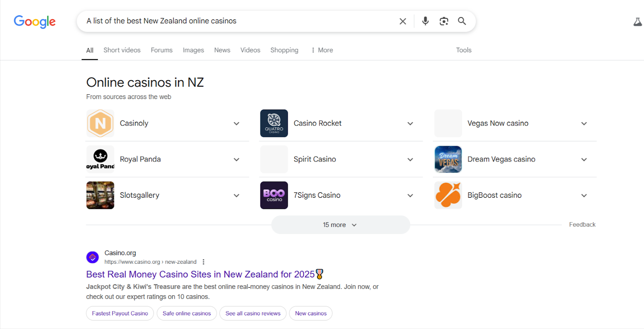Click the BigBoost orange logo thumbnail
The image size is (644, 329).
click(x=448, y=195)
